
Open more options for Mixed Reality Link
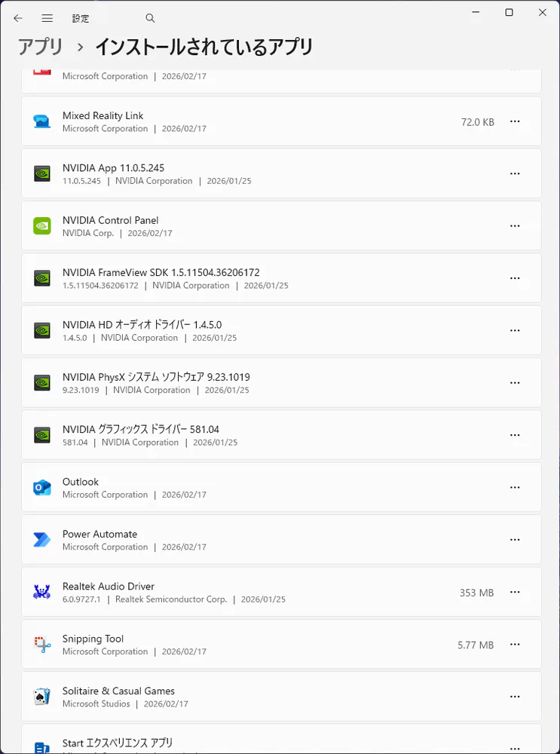point(515,121)
